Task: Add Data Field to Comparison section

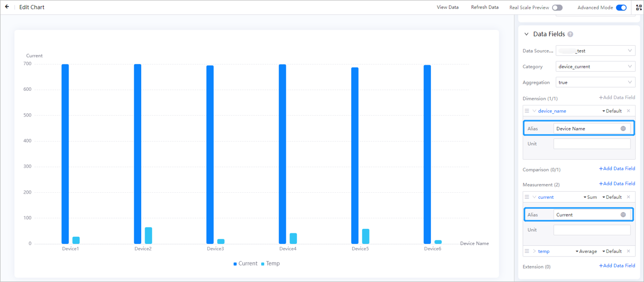Action: click(617, 169)
